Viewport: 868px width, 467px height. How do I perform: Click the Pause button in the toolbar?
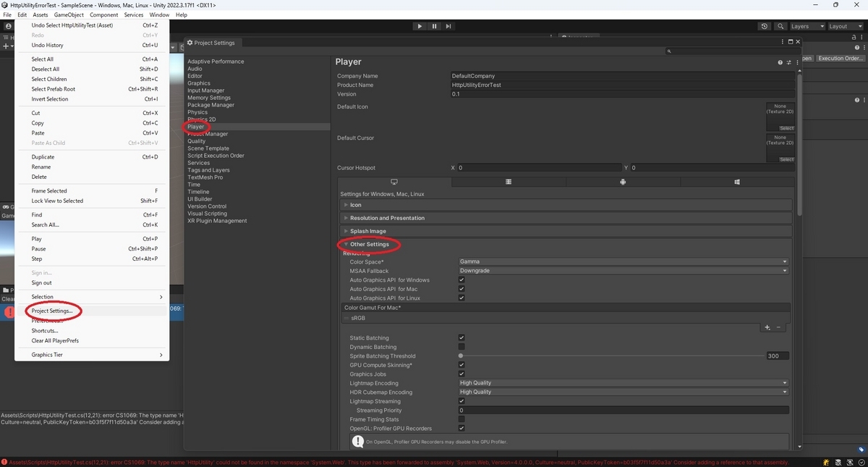(x=434, y=26)
